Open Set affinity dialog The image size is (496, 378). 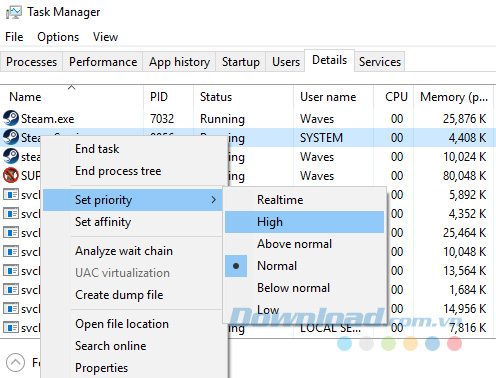[x=133, y=222]
